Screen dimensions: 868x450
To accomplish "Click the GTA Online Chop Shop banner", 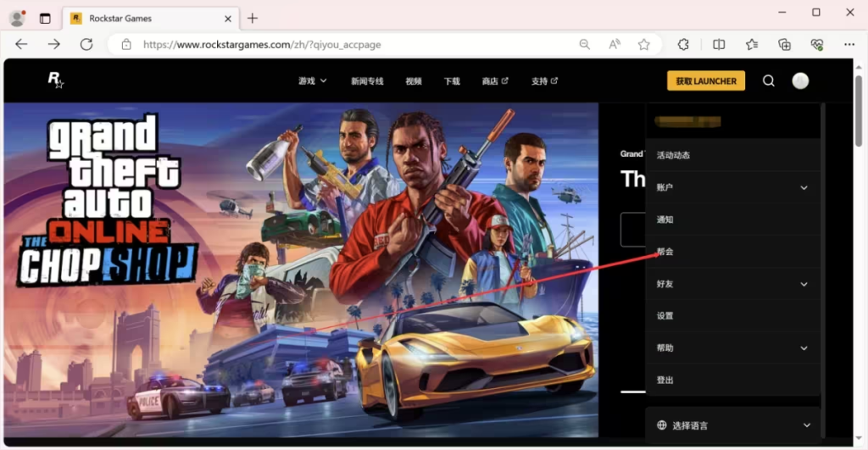I will click(301, 269).
